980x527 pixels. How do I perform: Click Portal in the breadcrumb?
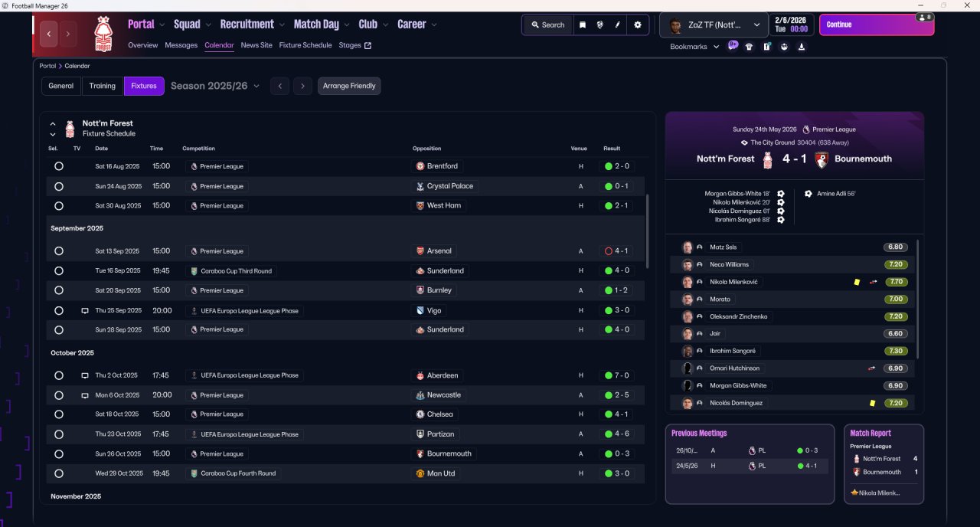[47, 66]
